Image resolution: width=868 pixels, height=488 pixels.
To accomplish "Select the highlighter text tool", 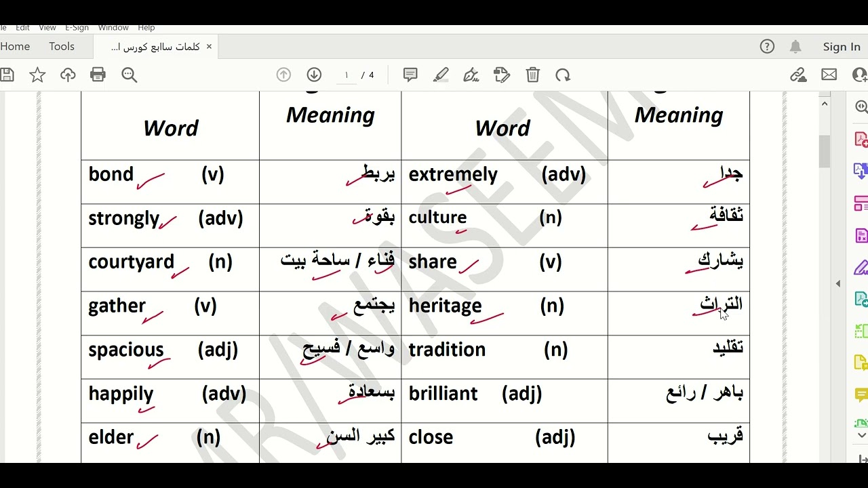I will pyautogui.click(x=441, y=75).
